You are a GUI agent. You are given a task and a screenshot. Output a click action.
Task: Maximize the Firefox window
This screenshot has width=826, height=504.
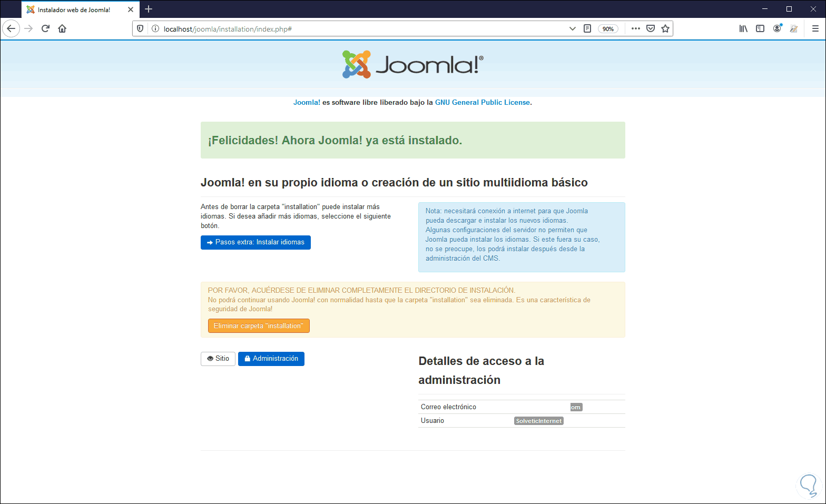point(789,9)
